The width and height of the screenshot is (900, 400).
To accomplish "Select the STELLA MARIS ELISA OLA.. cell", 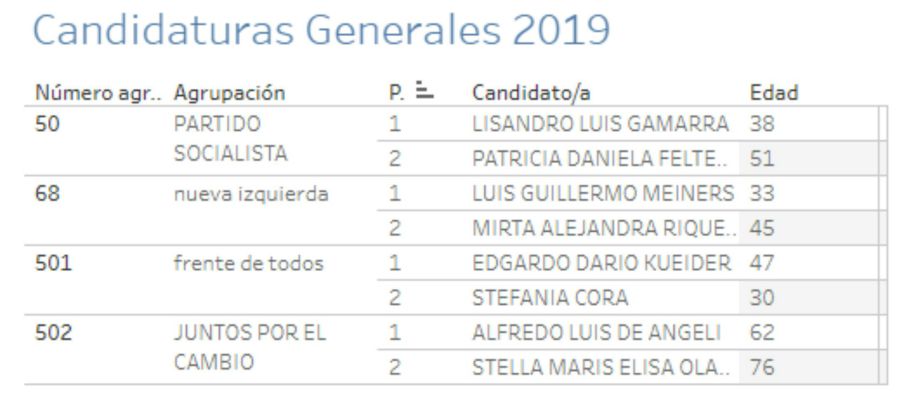I will coord(600,367).
